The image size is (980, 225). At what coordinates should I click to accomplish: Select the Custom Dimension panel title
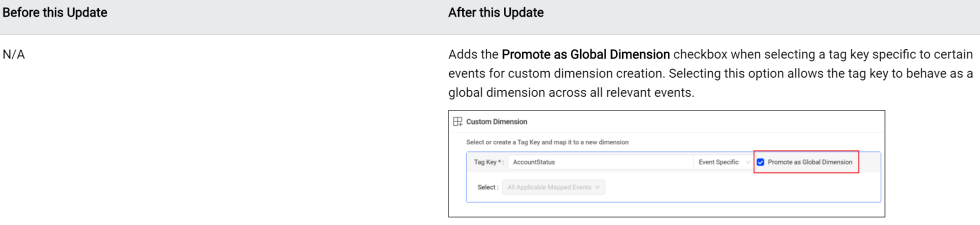click(496, 122)
